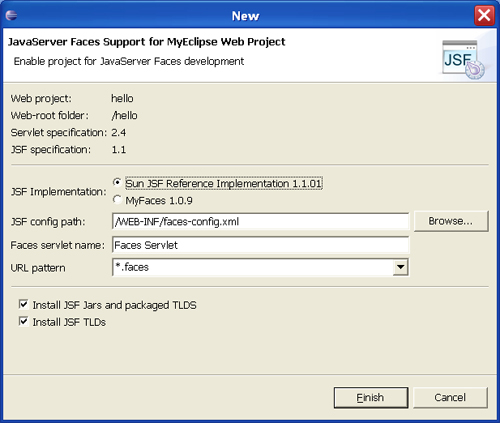The width and height of the screenshot is (500, 423).
Task: Uncheck Install JSF Jars and packaged TLDS
Action: point(23,304)
